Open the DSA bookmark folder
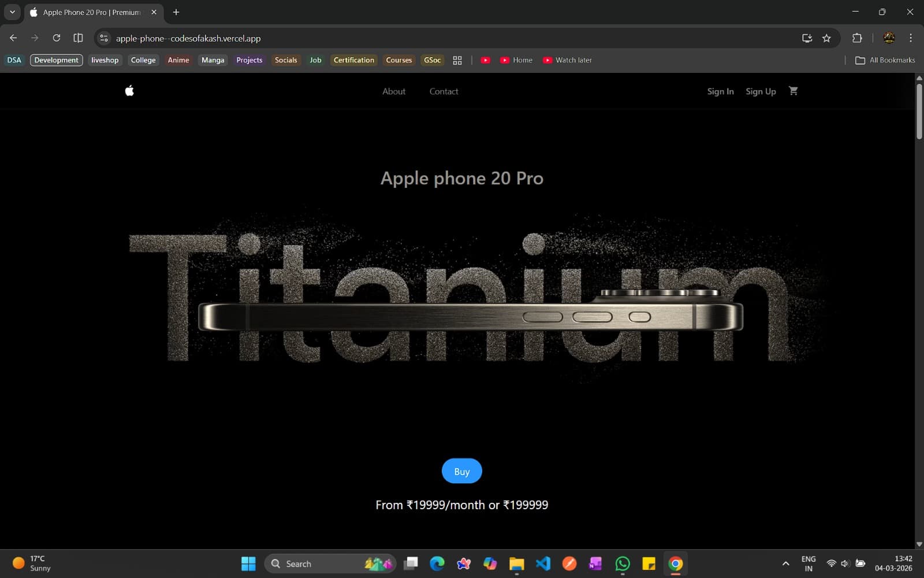 click(14, 60)
